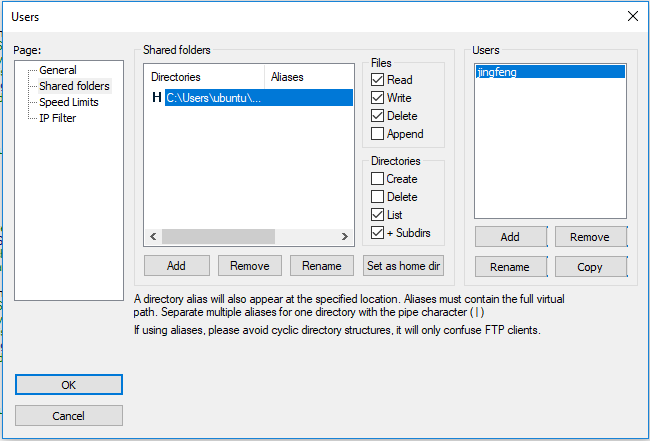650x441 pixels.
Task: Open the General page
Action: 58,70
